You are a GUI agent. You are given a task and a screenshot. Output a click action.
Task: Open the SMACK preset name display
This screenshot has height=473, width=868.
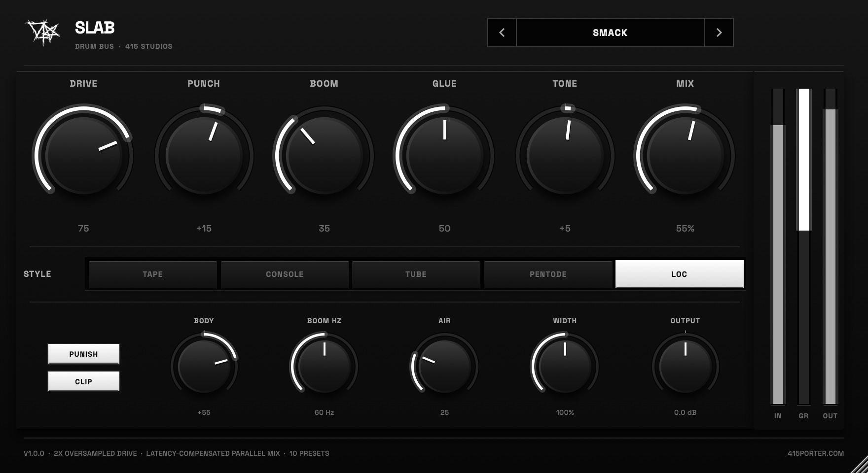610,33
